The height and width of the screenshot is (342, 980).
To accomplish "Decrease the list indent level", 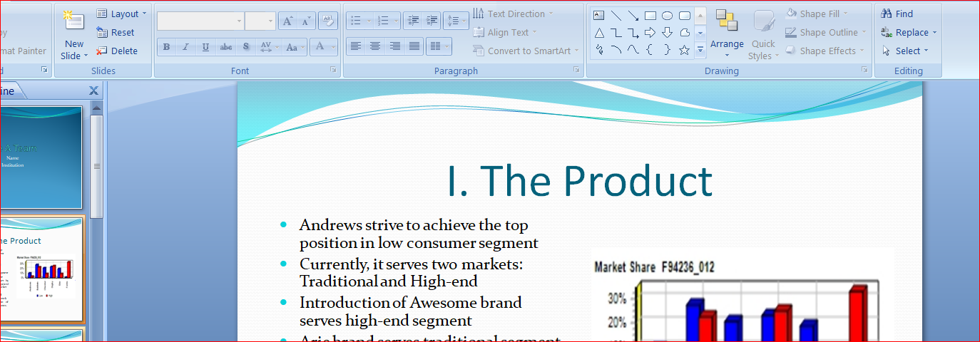I will click(412, 21).
